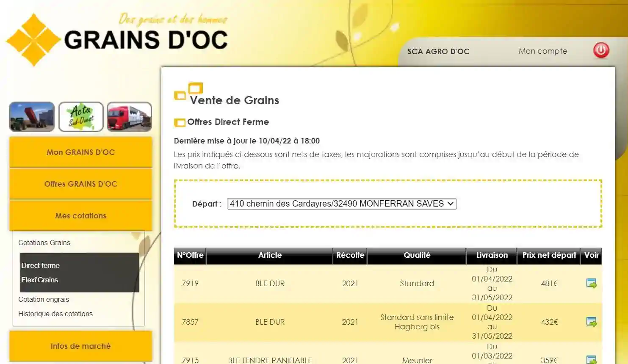Click the Offres Direct Ferme heading
Screen dimensions: 628x364
[228, 122]
